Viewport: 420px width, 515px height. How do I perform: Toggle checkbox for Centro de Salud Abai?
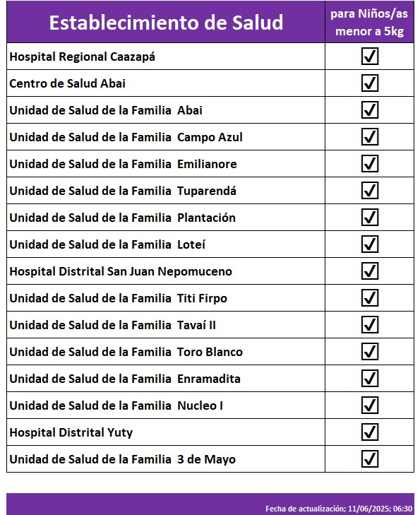(370, 83)
